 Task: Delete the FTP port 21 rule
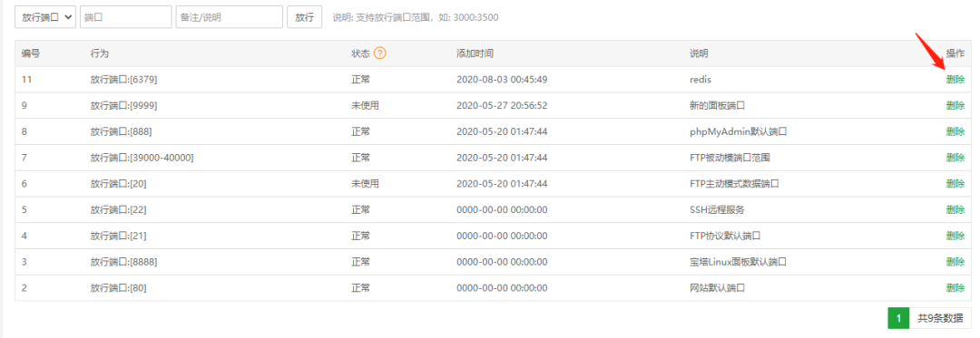pyautogui.click(x=955, y=236)
